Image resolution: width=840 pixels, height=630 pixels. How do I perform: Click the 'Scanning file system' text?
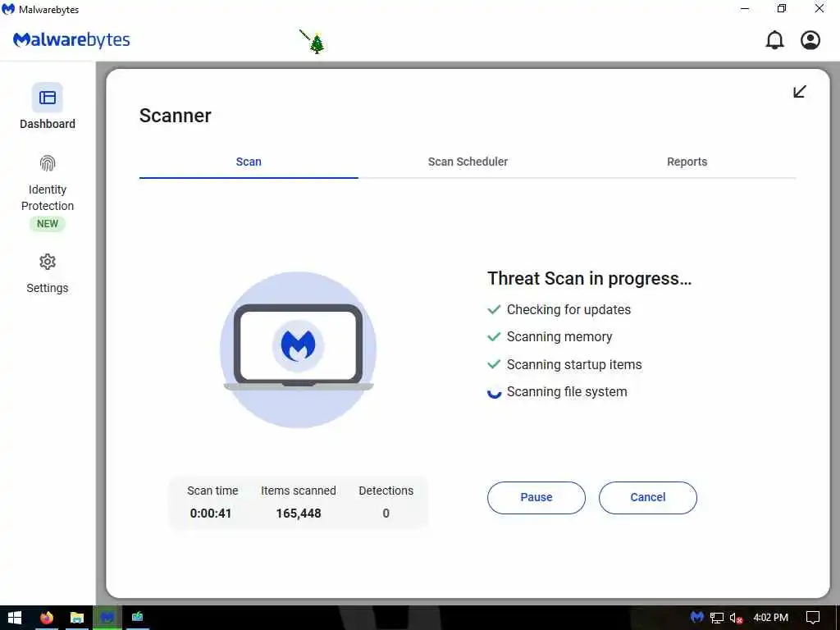pyautogui.click(x=567, y=392)
